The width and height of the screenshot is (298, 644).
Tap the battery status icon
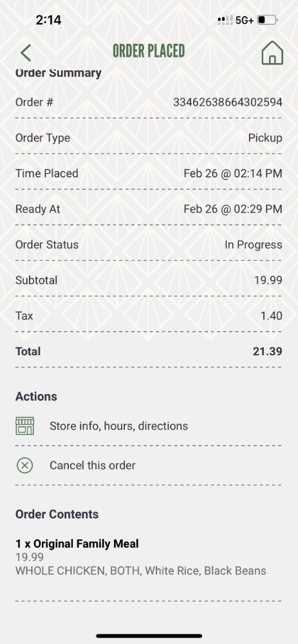268,20
